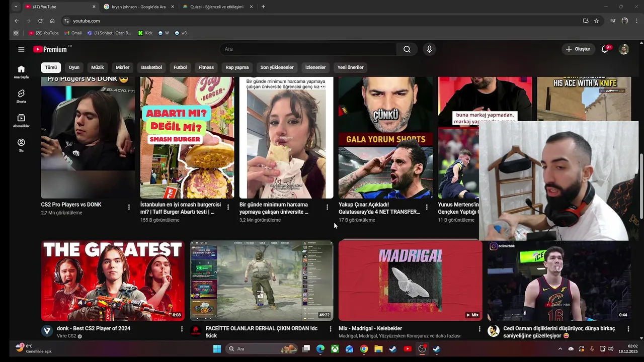Click the search magnifier button
Viewport: 644px width, 362px height.
click(x=407, y=49)
